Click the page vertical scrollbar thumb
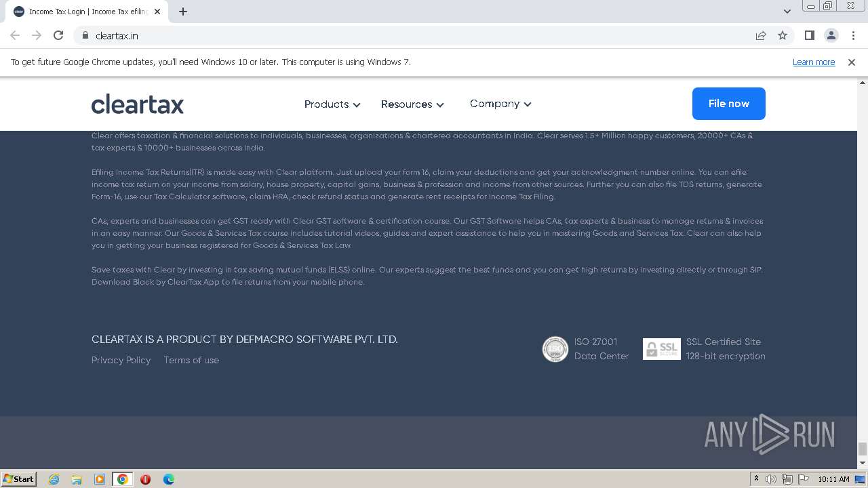The image size is (868, 488). click(x=863, y=449)
